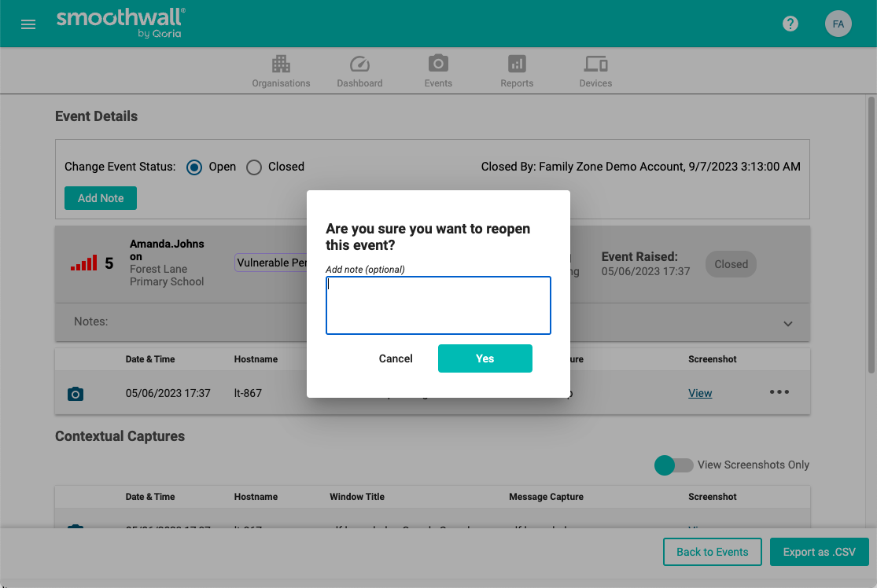Image resolution: width=877 pixels, height=588 pixels.
Task: Click inside the optional note text box
Action: click(438, 305)
